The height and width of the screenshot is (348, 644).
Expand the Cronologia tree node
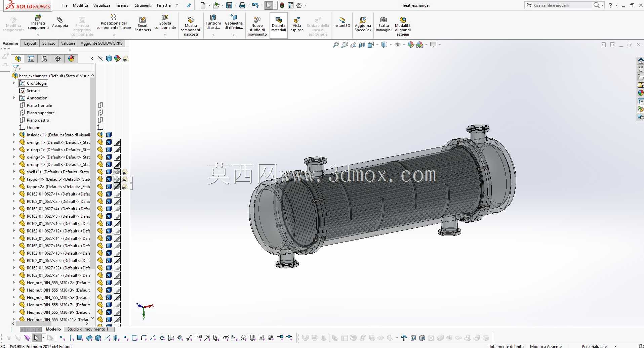pos(14,83)
